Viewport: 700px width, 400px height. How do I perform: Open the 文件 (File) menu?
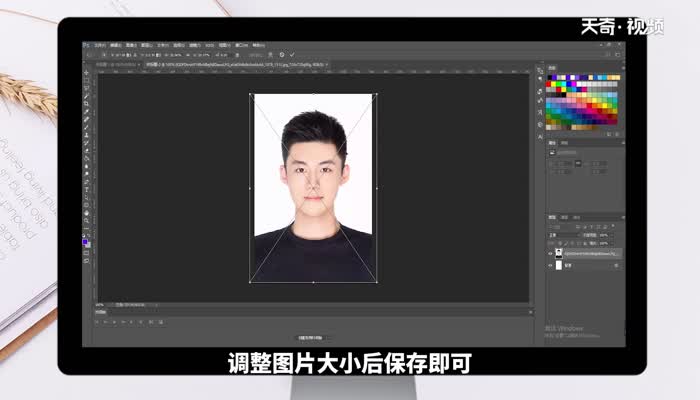coord(100,45)
